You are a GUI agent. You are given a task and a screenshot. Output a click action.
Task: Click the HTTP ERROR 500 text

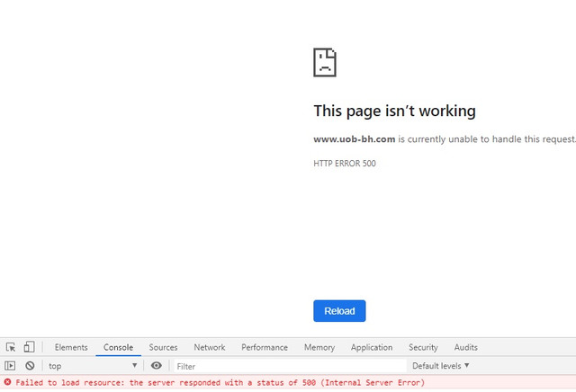345,164
